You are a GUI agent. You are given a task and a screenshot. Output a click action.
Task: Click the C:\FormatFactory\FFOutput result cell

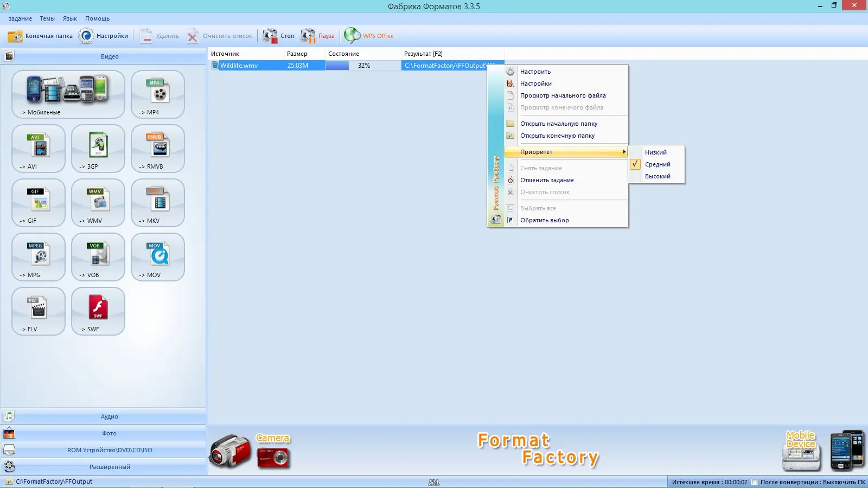click(x=444, y=66)
